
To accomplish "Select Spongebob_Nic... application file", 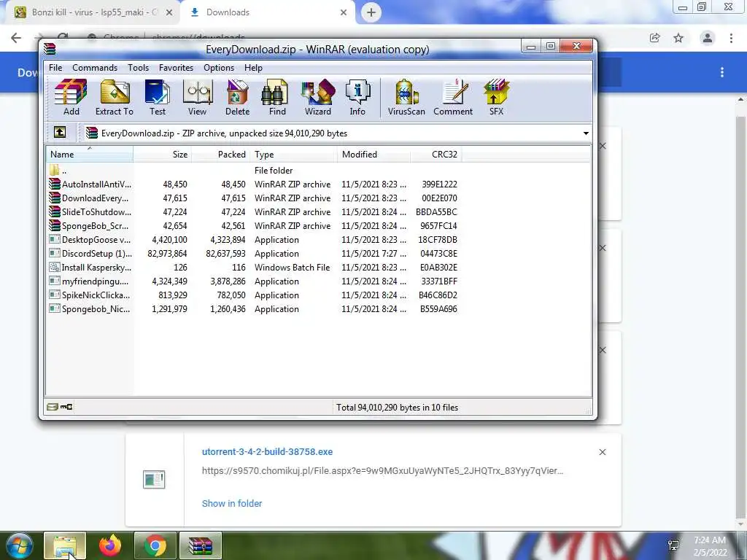I will point(255,308).
